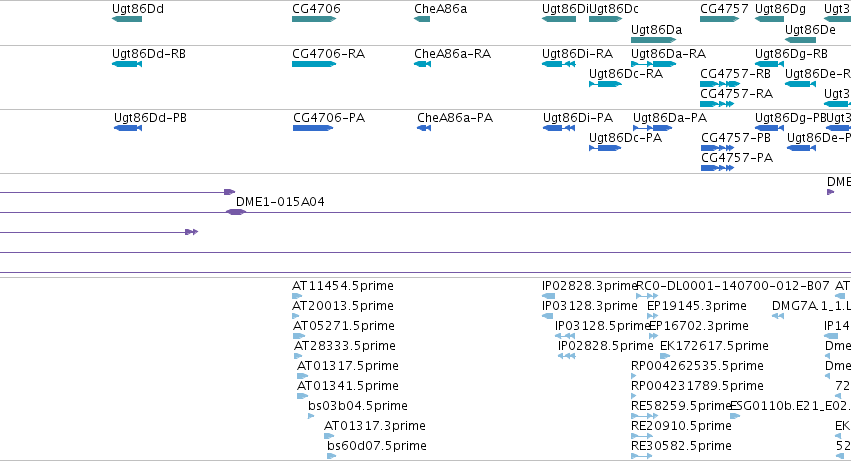Select EST AT01317.5prime
Image resolution: width=851 pixels, height=461 pixels.
(x=302, y=376)
